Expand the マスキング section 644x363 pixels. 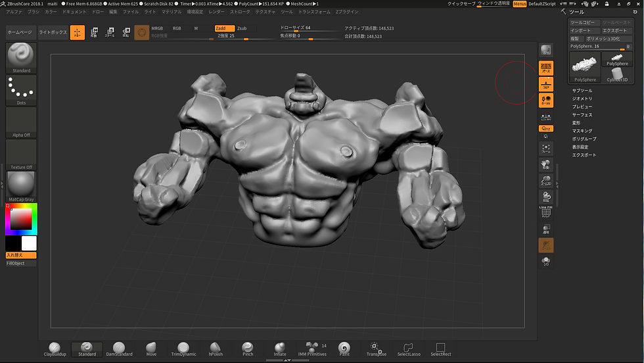[582, 131]
